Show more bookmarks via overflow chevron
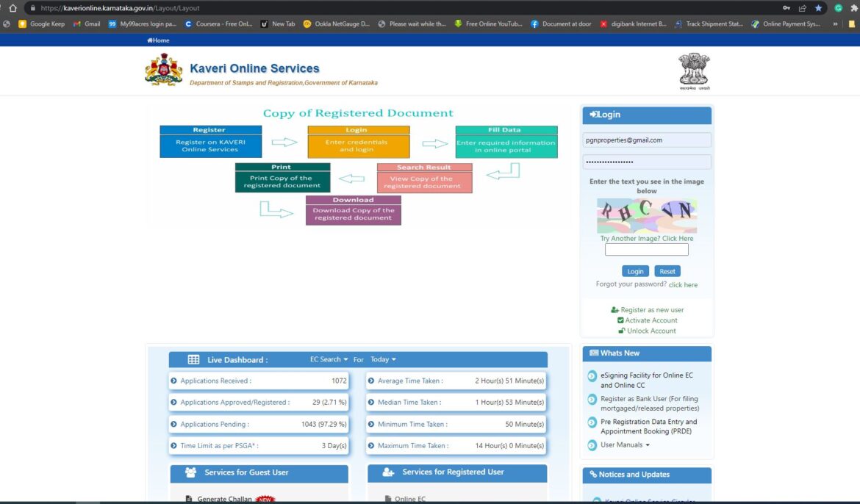 [835, 24]
